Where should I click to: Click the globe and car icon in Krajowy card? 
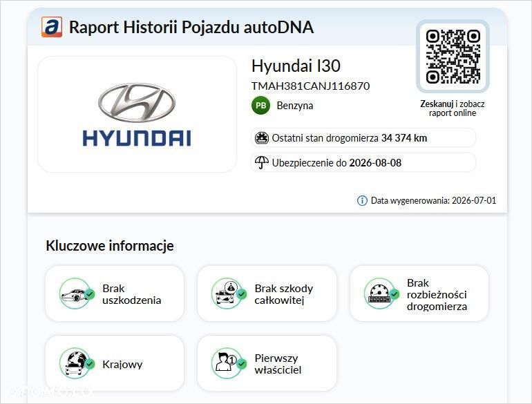pyautogui.click(x=77, y=363)
